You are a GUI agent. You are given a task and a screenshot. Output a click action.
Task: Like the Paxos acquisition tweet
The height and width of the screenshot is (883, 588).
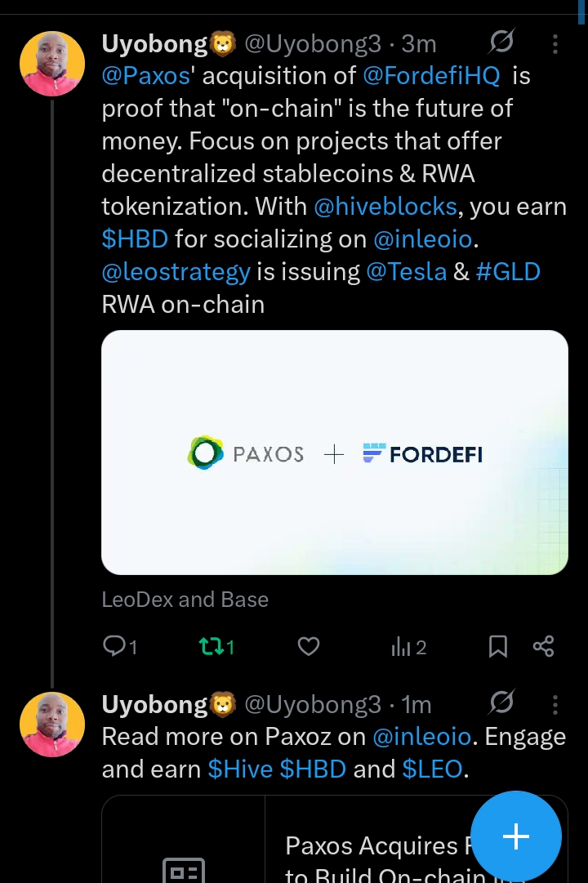coord(308,646)
